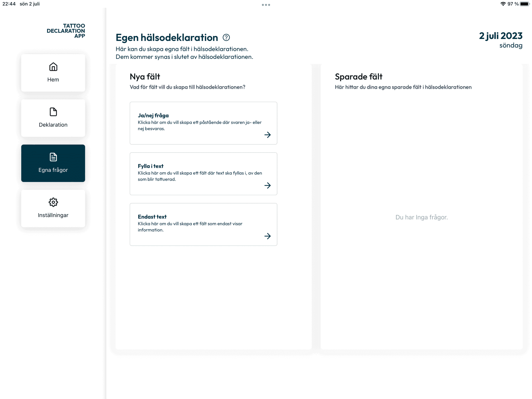
Task: Tap the 2 juli 2023 date heading
Action: [500, 36]
